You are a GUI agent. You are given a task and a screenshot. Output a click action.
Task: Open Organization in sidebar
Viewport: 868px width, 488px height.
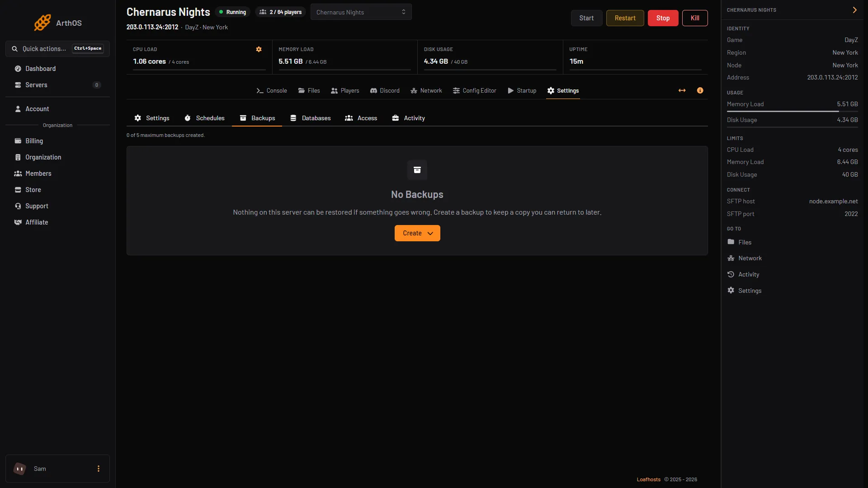pos(57,157)
